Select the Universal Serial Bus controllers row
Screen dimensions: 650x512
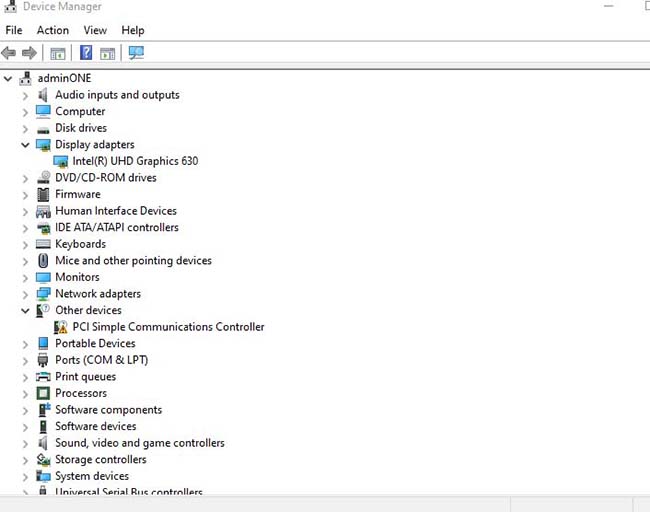129,491
